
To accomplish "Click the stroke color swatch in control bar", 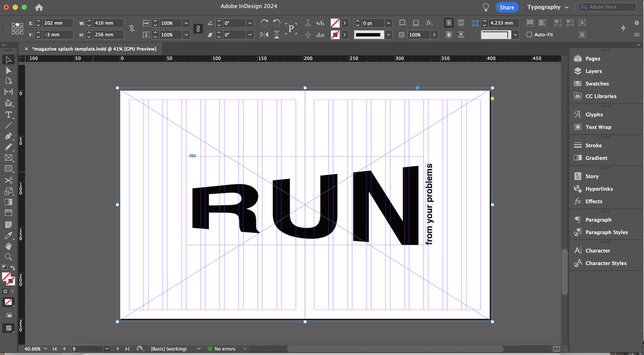I will point(335,35).
